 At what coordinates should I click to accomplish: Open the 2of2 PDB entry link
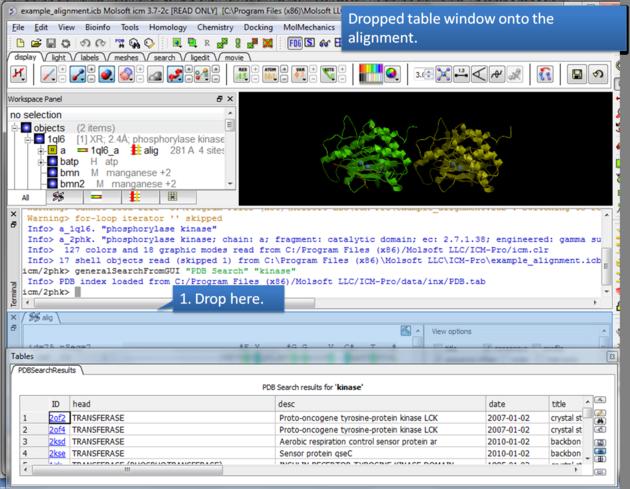click(57, 417)
